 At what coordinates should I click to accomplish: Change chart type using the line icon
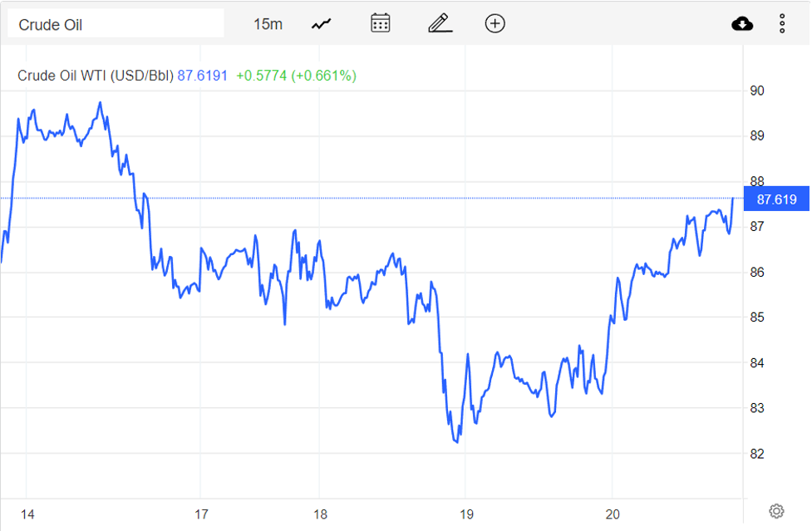(322, 24)
